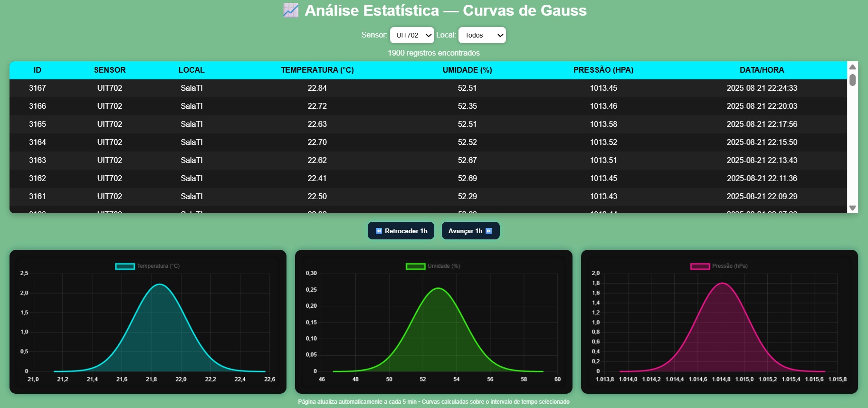Open the Local dropdown showing Todos
Image resolution: width=868 pixels, height=408 pixels.
point(482,35)
